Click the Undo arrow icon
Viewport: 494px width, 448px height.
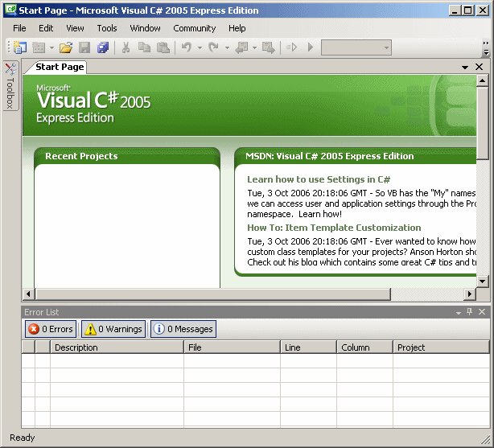point(187,47)
